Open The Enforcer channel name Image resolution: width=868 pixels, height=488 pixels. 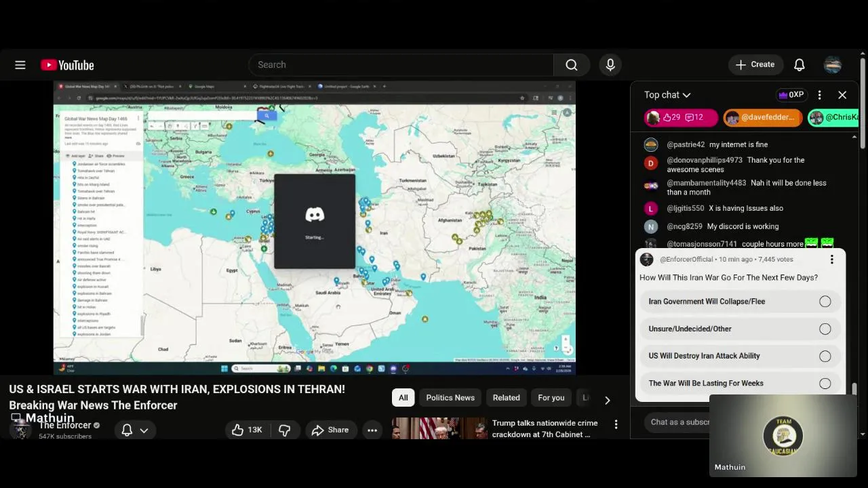click(x=65, y=426)
